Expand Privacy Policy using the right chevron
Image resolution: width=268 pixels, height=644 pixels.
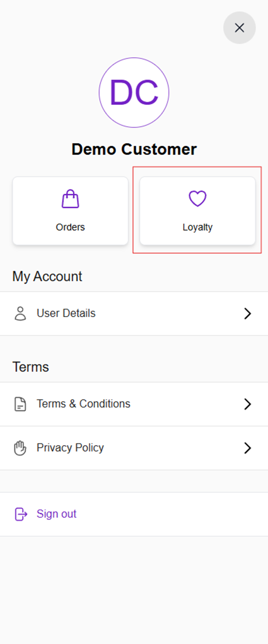pyautogui.click(x=248, y=448)
